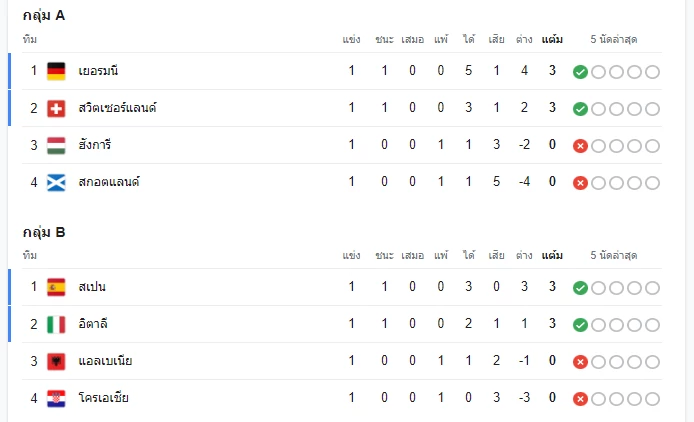Click the Spain flag icon
Viewport: 694px width, 422px height.
click(56, 287)
